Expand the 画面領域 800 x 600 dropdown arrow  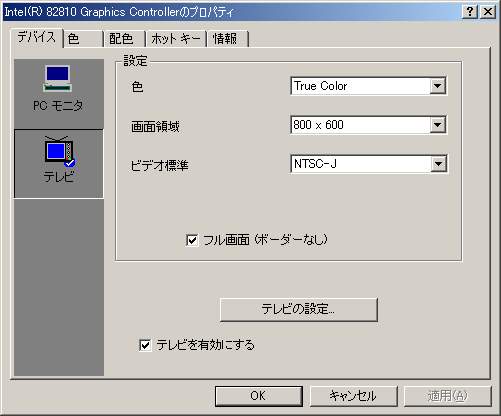tap(437, 125)
